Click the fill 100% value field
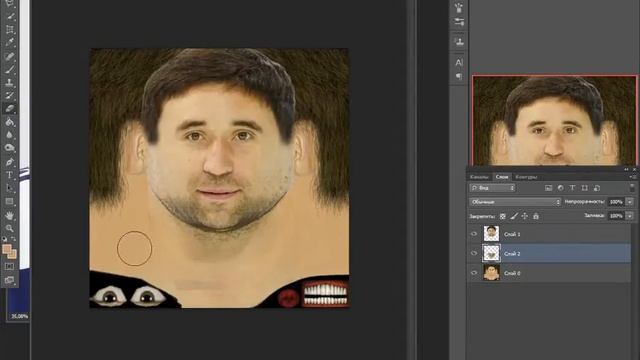Viewport: 640px width, 360px height. point(616,216)
